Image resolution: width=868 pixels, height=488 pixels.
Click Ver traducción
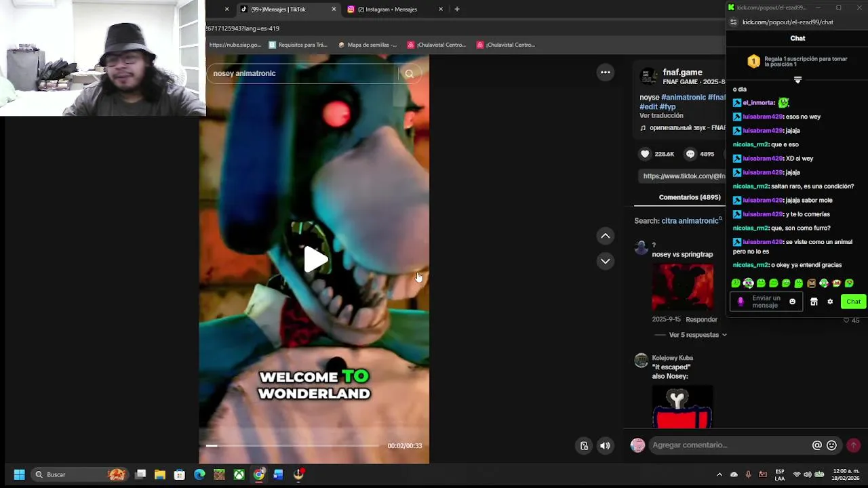tap(661, 116)
